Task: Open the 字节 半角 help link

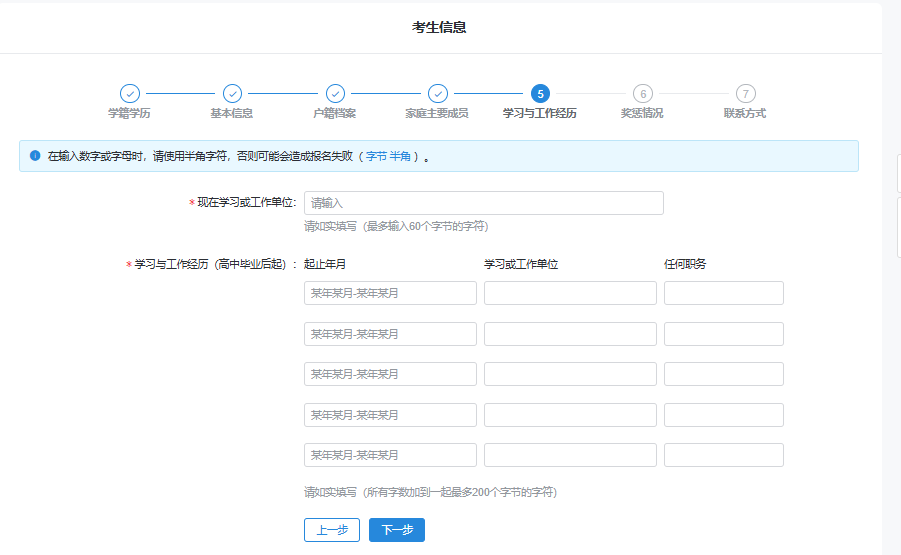Action: [x=388, y=156]
